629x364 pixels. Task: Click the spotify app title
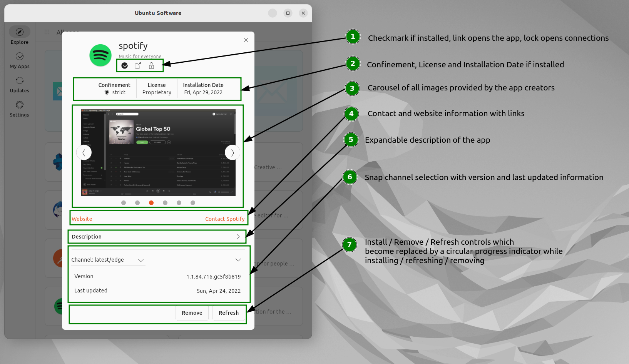click(x=133, y=46)
